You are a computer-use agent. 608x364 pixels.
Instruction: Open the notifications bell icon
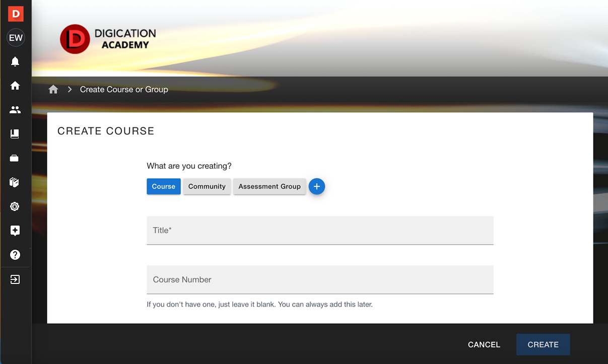tap(15, 61)
